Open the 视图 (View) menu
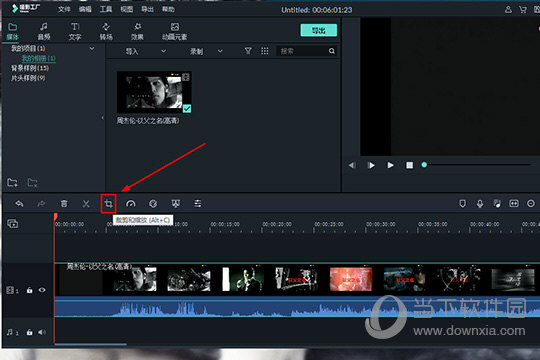The image size is (540, 360). click(x=126, y=9)
